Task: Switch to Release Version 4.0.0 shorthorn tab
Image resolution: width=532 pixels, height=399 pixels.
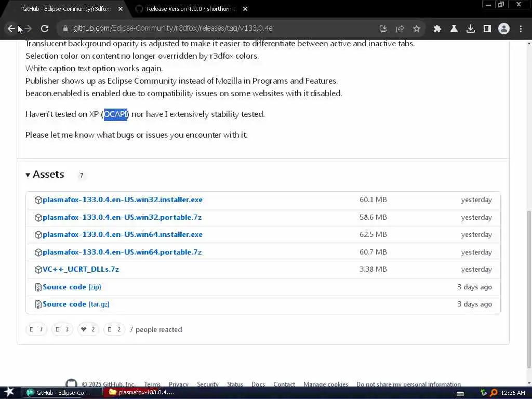Action: click(191, 9)
